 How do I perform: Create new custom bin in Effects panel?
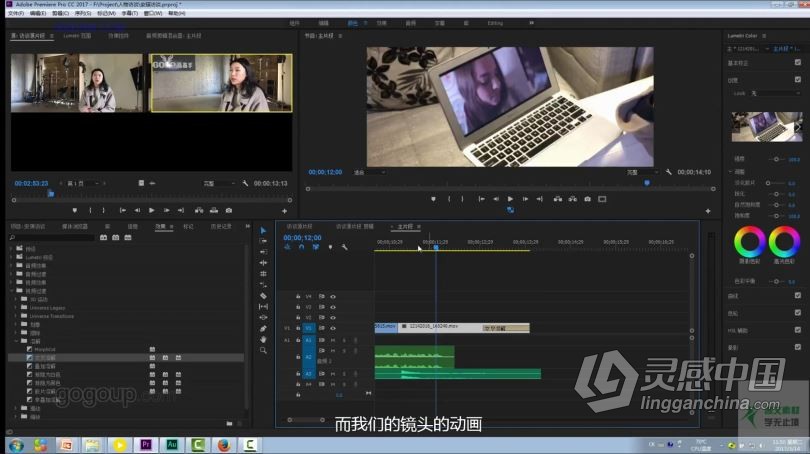229,424
